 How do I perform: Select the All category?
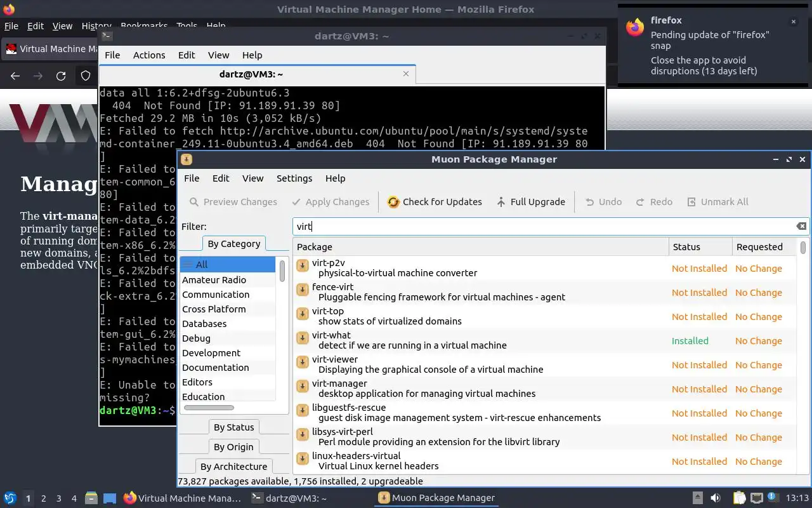point(228,265)
